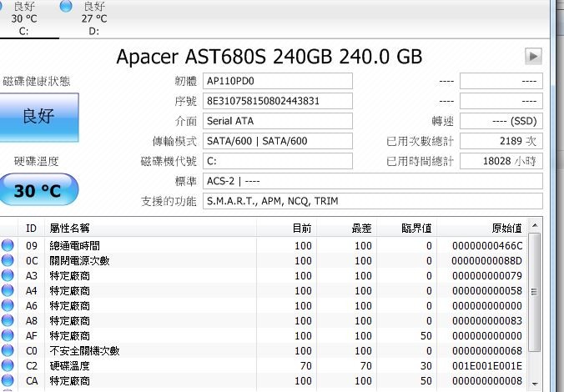Click raw value 00000000088D

click(487, 261)
